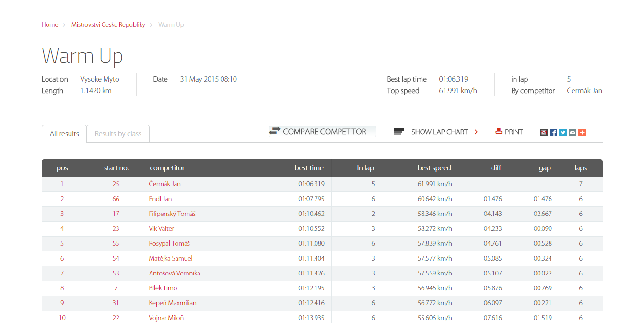Select the All results tab
The width and height of the screenshot is (644, 323).
(x=64, y=134)
